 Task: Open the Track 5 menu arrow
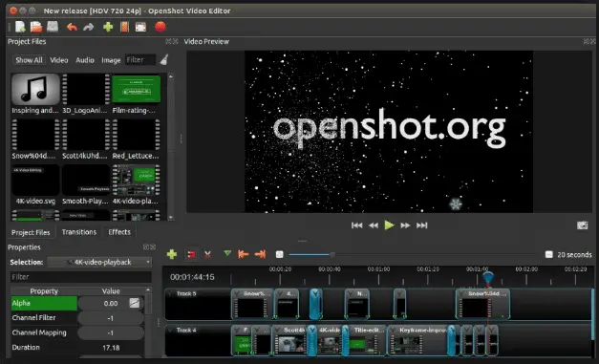pyautogui.click(x=170, y=293)
